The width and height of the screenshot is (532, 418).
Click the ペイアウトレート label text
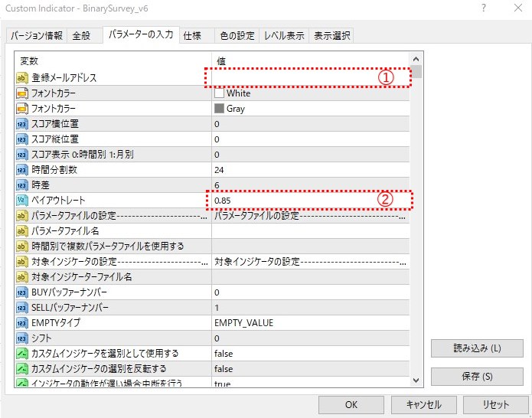pos(58,201)
